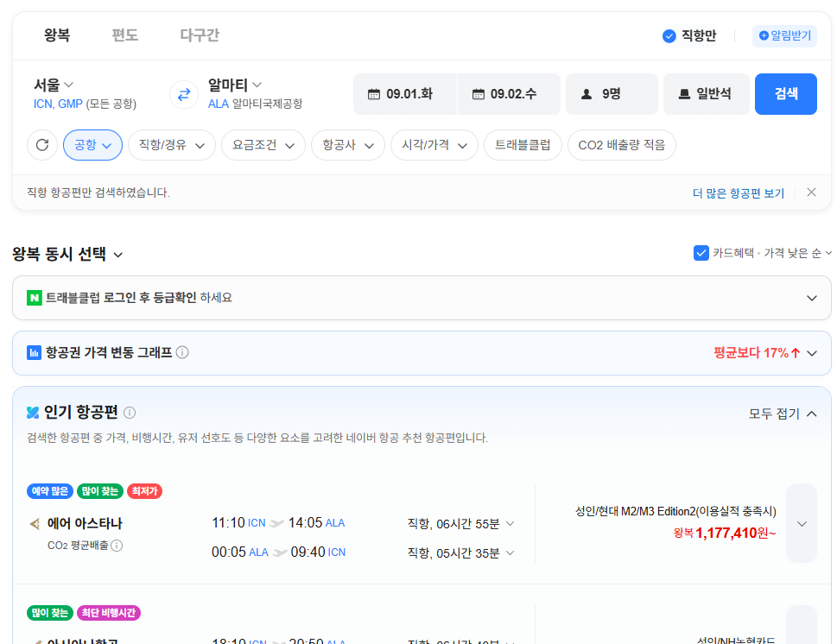
Task: Click the ICN, GMP airport codes text
Action: click(58, 104)
